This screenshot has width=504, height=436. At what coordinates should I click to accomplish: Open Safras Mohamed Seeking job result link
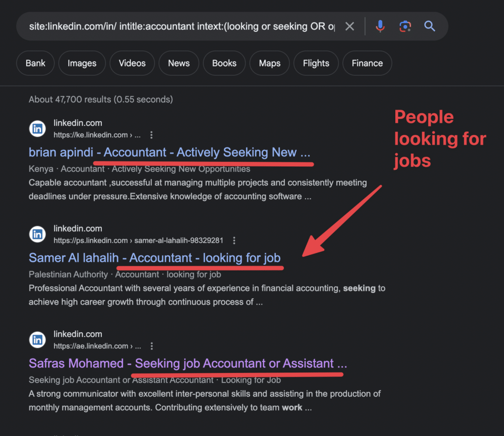pos(188,363)
